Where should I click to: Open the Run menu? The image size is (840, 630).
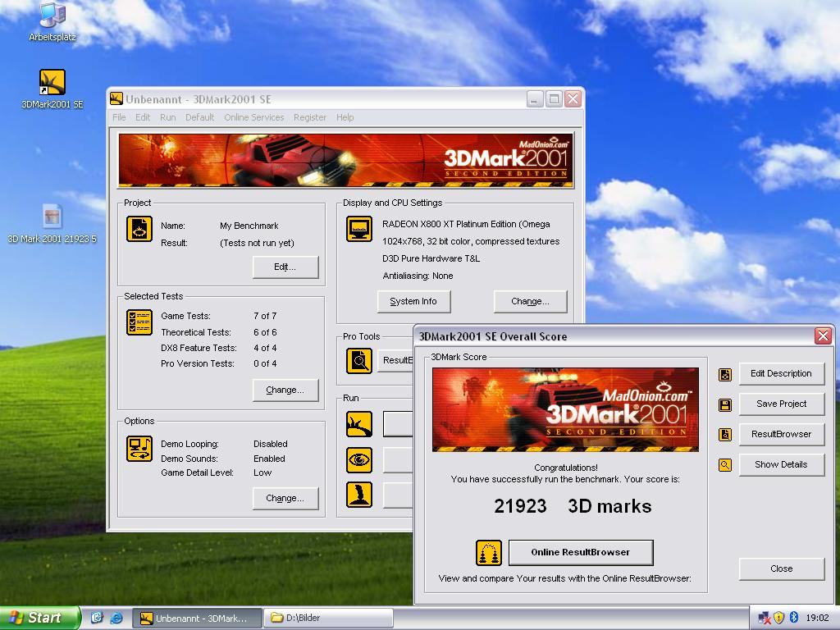click(x=167, y=117)
